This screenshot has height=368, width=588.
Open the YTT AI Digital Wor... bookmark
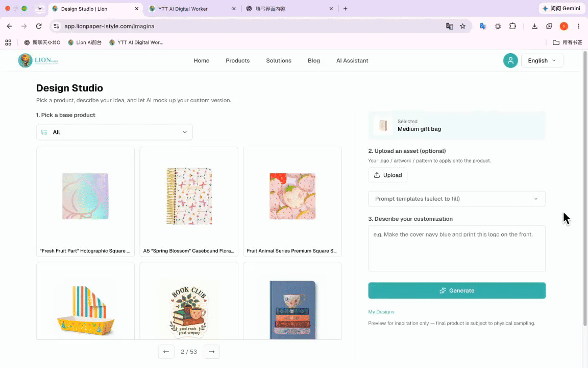click(136, 42)
